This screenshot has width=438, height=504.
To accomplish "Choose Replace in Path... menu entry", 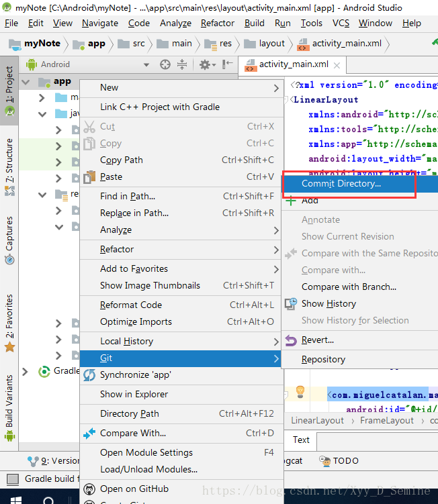I will 181,213.
